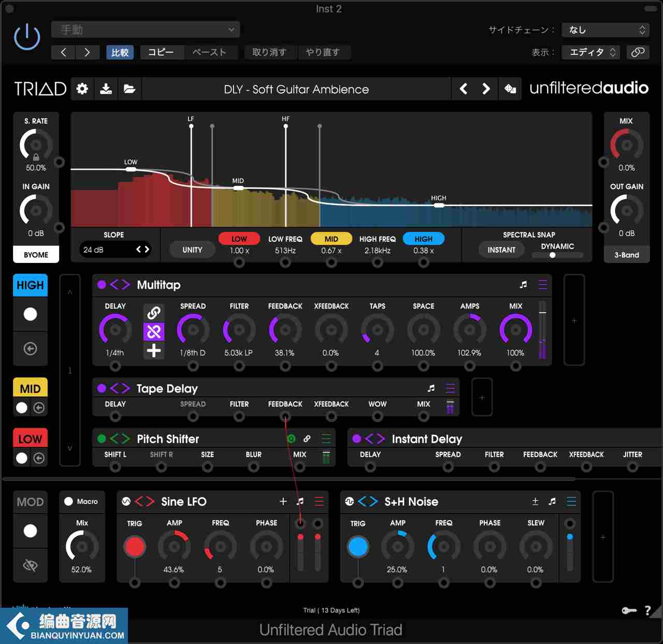Toggle the MOD section white circle
The height and width of the screenshot is (644, 663).
[31, 531]
